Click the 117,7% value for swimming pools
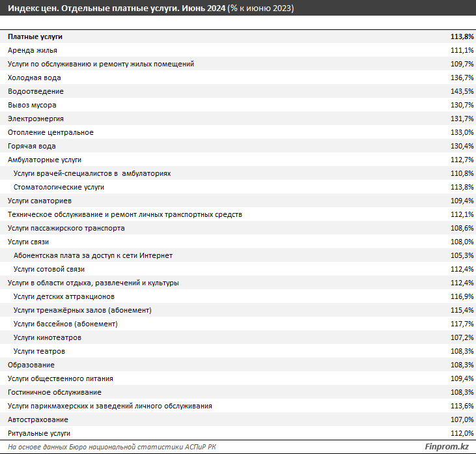This screenshot has height=454, width=476. coord(462,324)
